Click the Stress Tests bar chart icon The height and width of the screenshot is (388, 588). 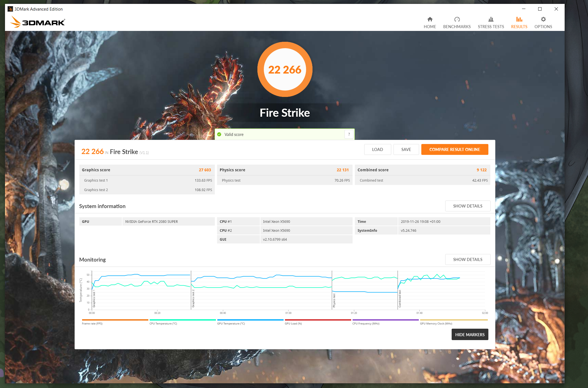pos(491,19)
